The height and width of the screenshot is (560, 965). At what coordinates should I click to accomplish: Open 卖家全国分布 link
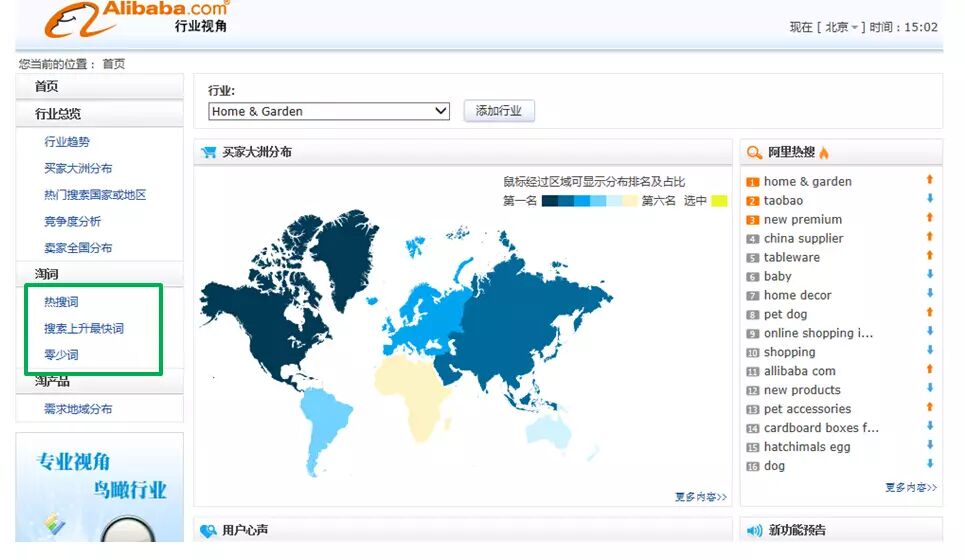point(78,247)
